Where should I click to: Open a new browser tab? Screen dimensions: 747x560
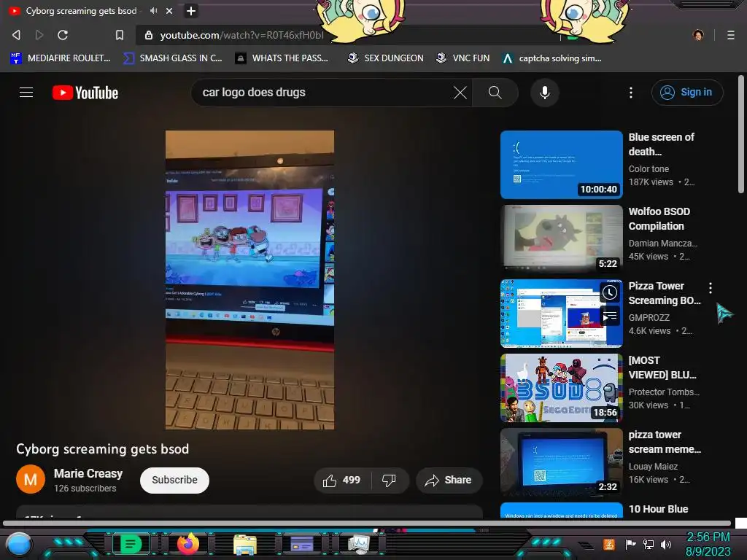pyautogui.click(x=190, y=10)
